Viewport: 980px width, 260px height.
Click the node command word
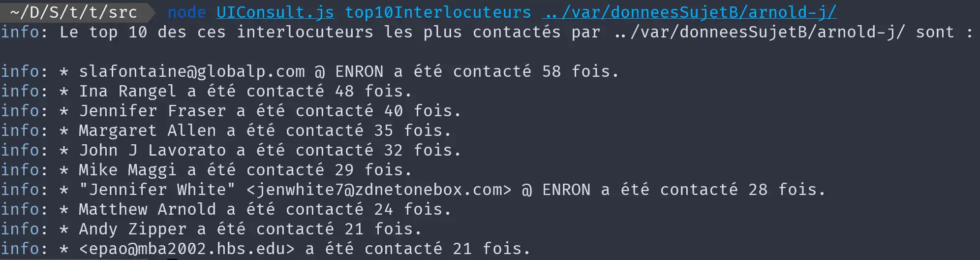(x=186, y=12)
